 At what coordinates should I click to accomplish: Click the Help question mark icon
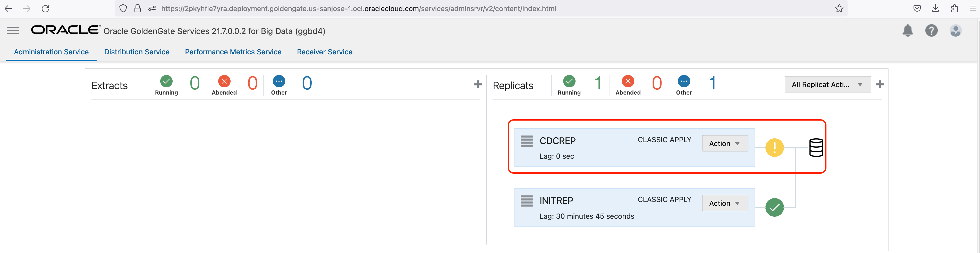point(932,31)
